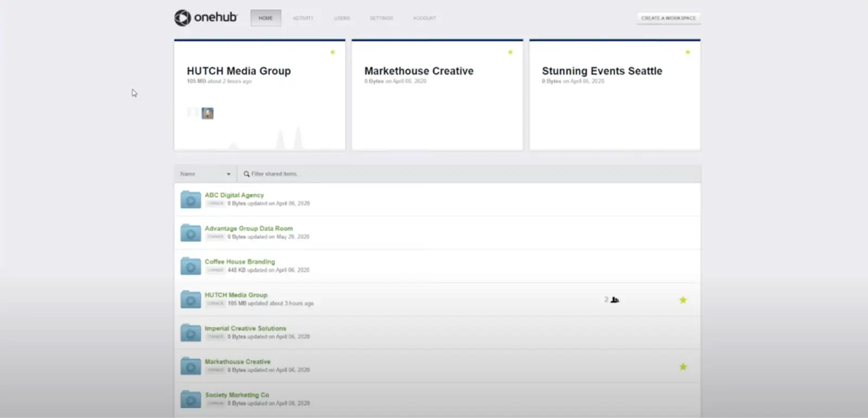The height and width of the screenshot is (418, 868).
Task: Focus the Filter shared items search field
Action: [469, 174]
